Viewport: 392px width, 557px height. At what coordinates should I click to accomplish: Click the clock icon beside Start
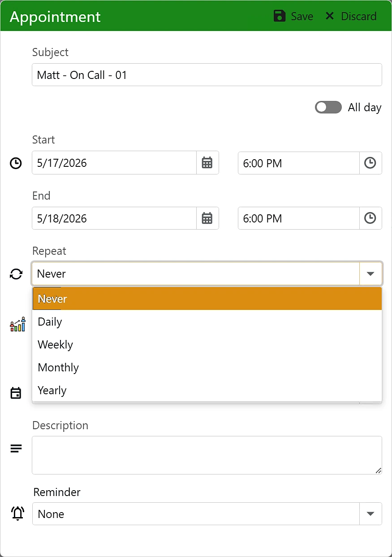[16, 163]
